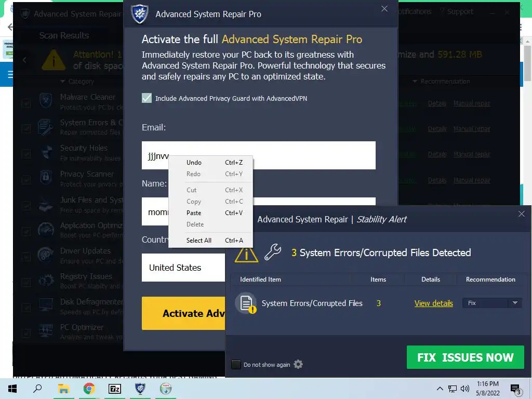This screenshot has width=532, height=399.
Task: Open the United States country dropdown
Action: (183, 268)
